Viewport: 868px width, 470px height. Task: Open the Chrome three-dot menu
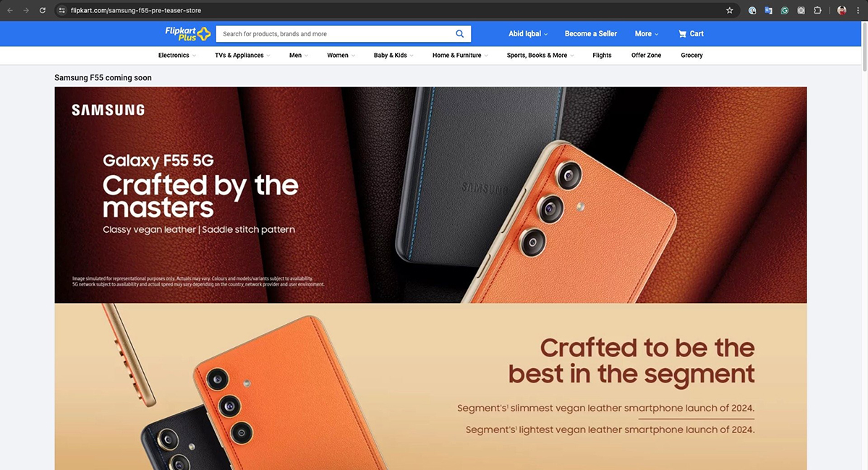[x=858, y=10]
